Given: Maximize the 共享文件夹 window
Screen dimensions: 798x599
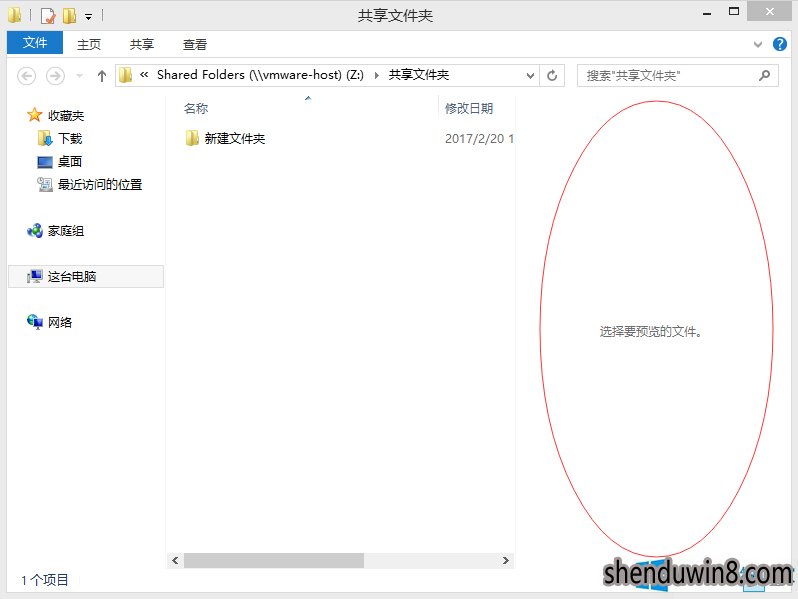Looking at the screenshot, I should [733, 12].
